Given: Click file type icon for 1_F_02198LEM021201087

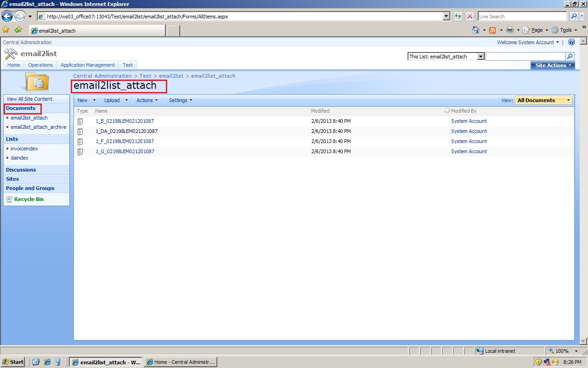Looking at the screenshot, I should tap(80, 142).
